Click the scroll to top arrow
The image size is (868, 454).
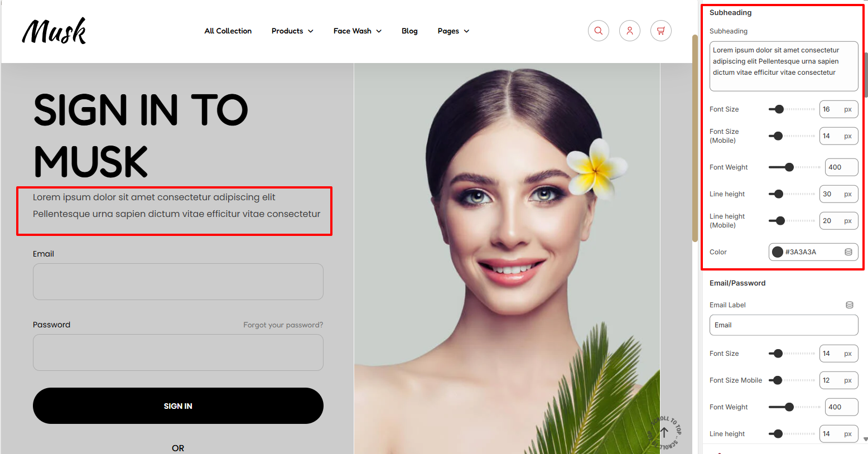(x=664, y=432)
